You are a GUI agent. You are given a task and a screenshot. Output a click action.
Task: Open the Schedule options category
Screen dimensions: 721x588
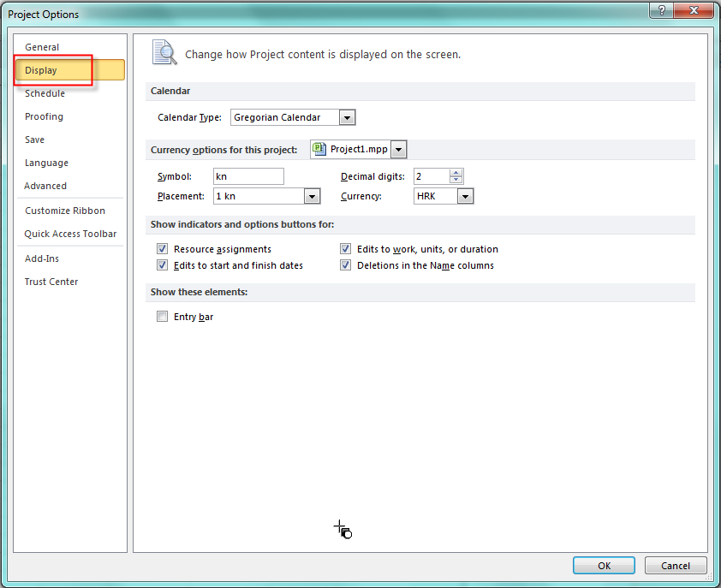pos(45,93)
